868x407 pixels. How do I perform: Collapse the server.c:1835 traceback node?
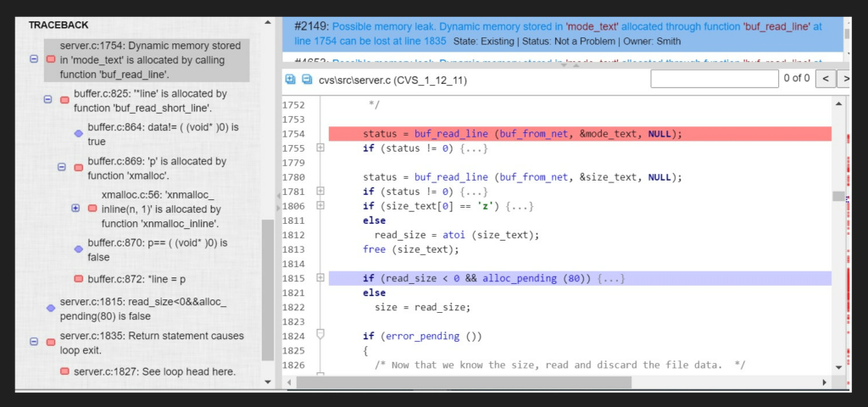[34, 343]
